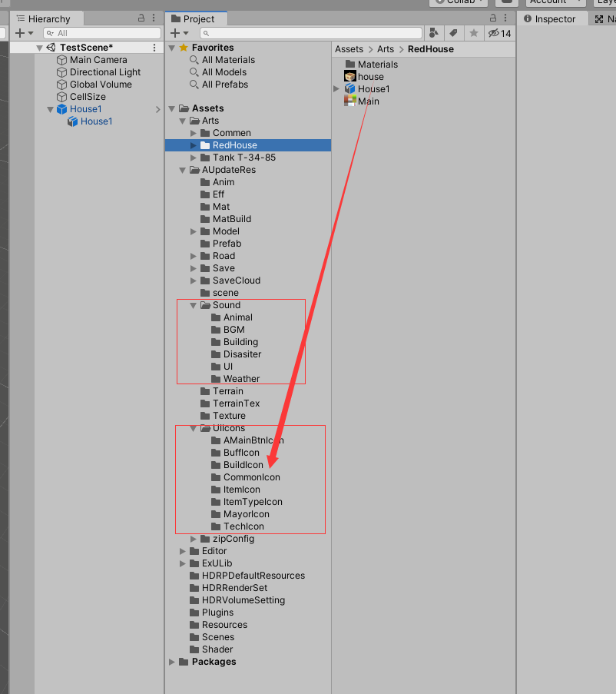Image resolution: width=616 pixels, height=694 pixels.
Task: Click the Search by Type filter icon
Action: 434,33
